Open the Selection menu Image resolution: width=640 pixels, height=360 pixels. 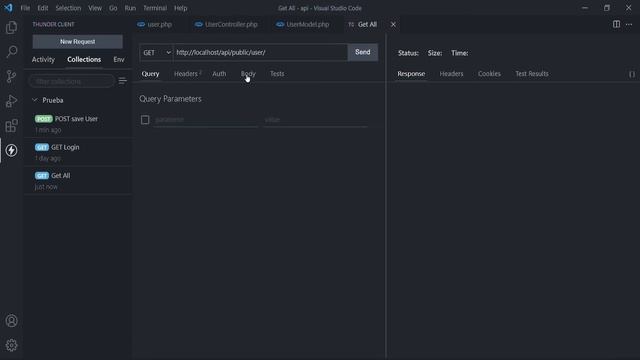point(68,8)
